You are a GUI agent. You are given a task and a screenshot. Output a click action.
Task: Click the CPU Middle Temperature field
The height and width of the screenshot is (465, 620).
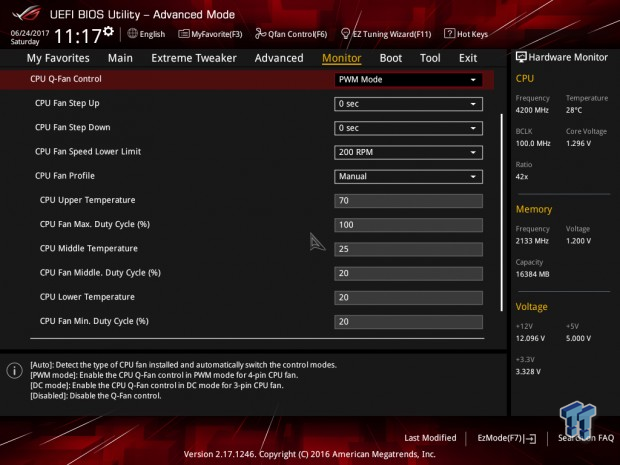pos(408,249)
